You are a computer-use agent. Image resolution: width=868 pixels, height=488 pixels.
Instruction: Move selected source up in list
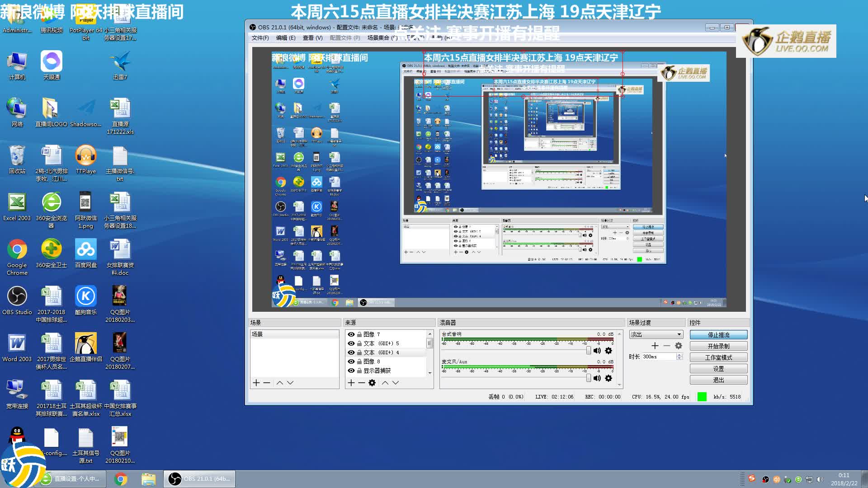pos(385,383)
